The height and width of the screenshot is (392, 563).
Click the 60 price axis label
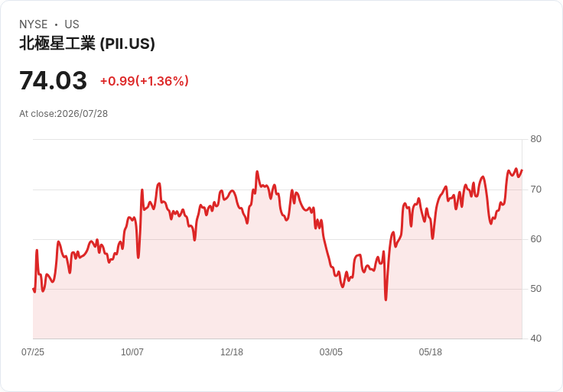coord(535,239)
